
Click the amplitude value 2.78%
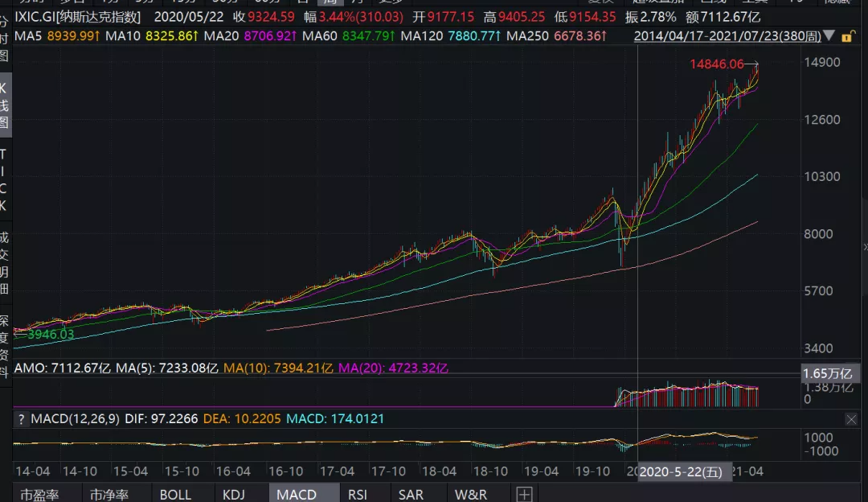coord(658,17)
